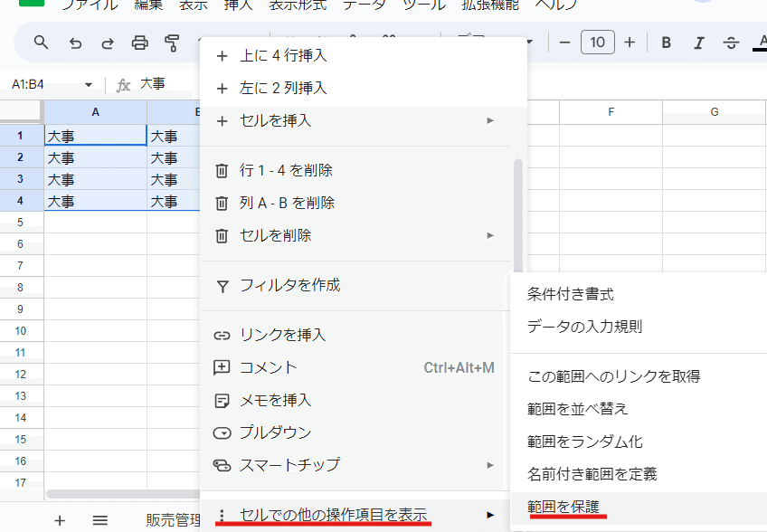
Task: Click the search magnifier icon in toolbar
Action: (41, 43)
